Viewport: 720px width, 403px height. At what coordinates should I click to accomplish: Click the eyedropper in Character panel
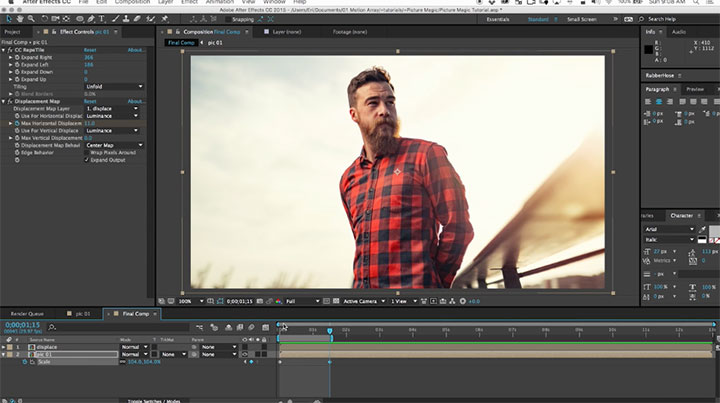[x=702, y=229]
